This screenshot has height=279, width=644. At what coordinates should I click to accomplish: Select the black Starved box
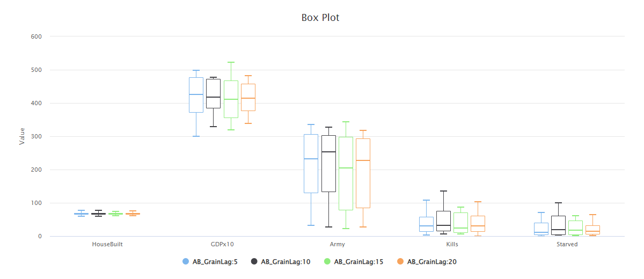(558, 225)
